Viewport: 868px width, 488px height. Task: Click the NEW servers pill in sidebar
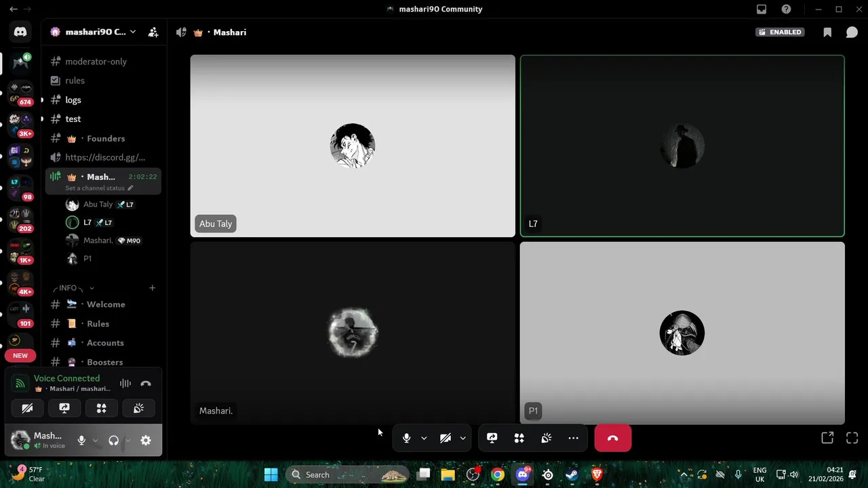[20, 356]
